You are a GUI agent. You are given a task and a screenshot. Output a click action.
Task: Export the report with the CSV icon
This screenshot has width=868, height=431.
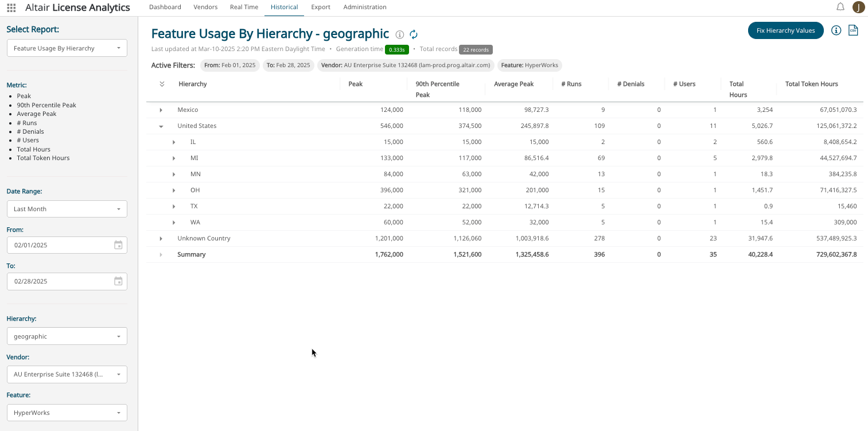853,30
